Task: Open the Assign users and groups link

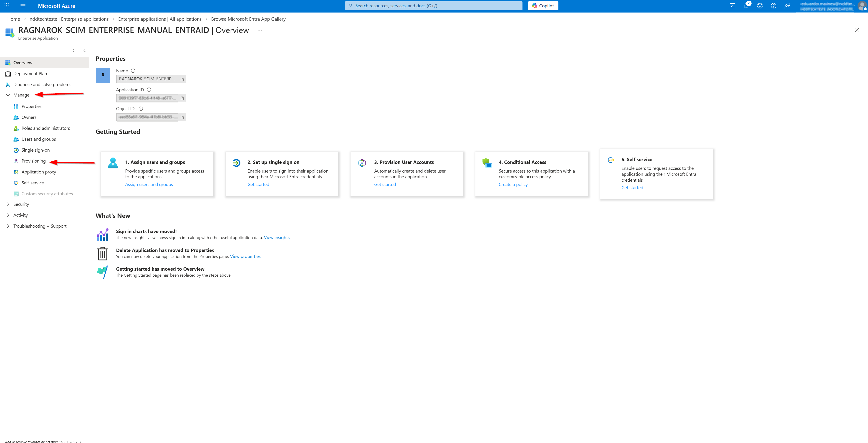Action: (149, 184)
